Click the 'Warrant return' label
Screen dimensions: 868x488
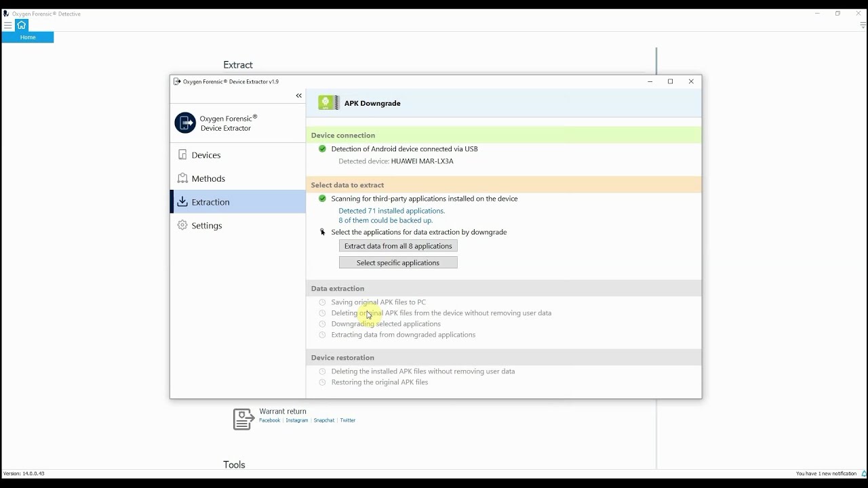point(283,411)
